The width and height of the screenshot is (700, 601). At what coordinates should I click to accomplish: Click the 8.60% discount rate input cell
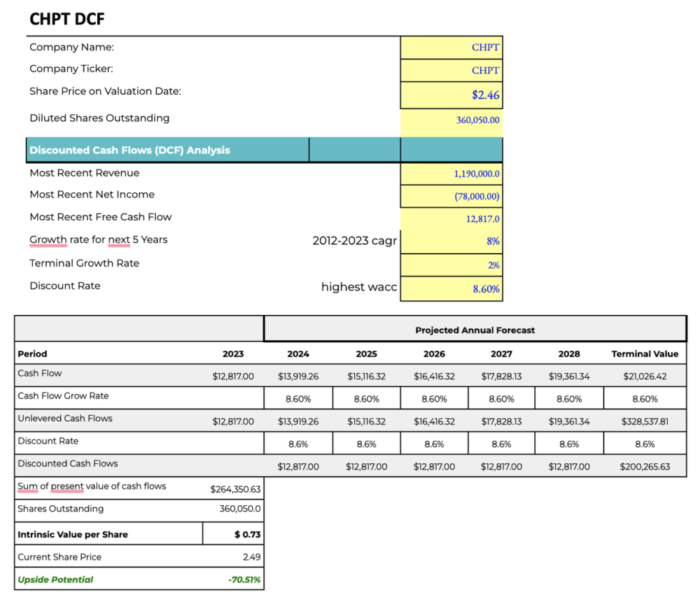tap(451, 289)
